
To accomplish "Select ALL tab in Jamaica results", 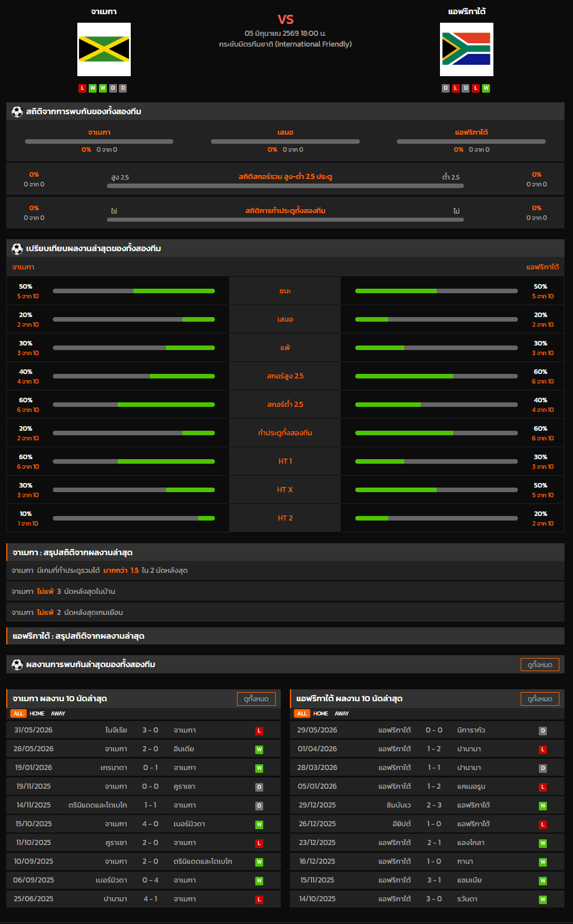I will coord(18,714).
